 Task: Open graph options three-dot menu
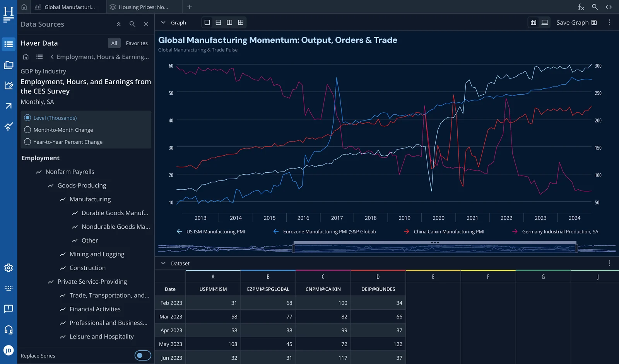609,22
